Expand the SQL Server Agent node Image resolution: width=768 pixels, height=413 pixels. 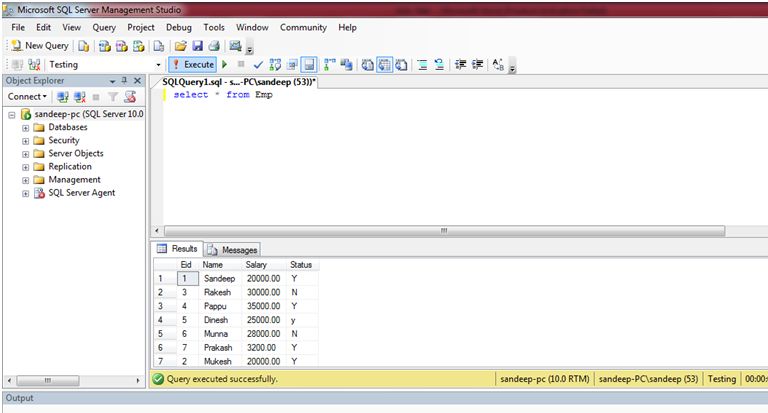pyautogui.click(x=25, y=194)
